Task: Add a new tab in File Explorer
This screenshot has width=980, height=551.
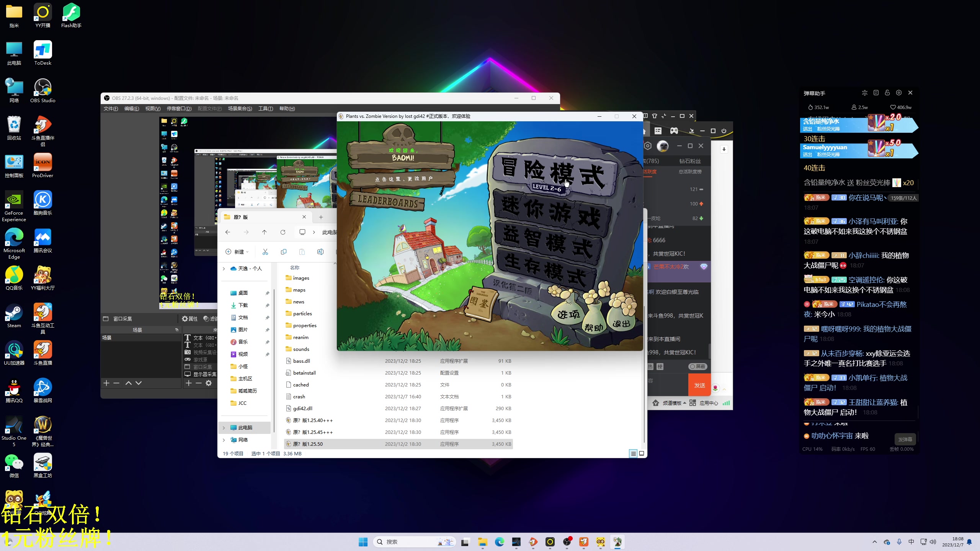Action: coord(321,217)
